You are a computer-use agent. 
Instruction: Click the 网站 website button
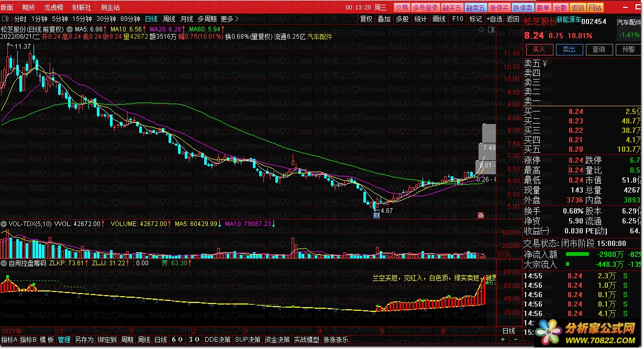(x=595, y=7)
